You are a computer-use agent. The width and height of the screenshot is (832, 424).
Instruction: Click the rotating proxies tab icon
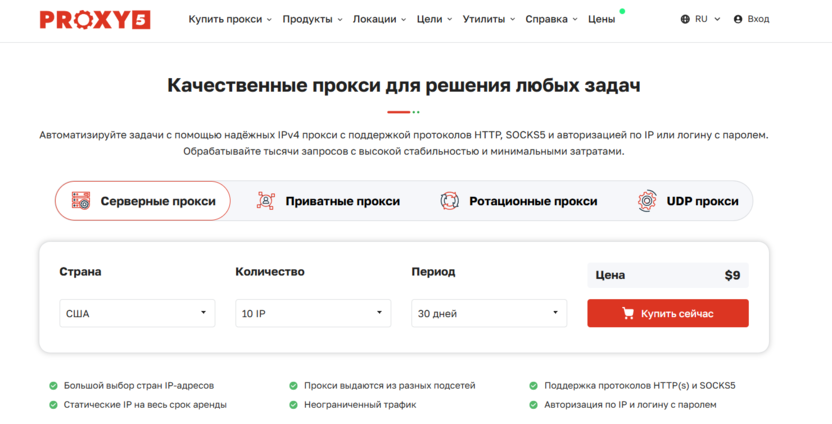tap(449, 201)
